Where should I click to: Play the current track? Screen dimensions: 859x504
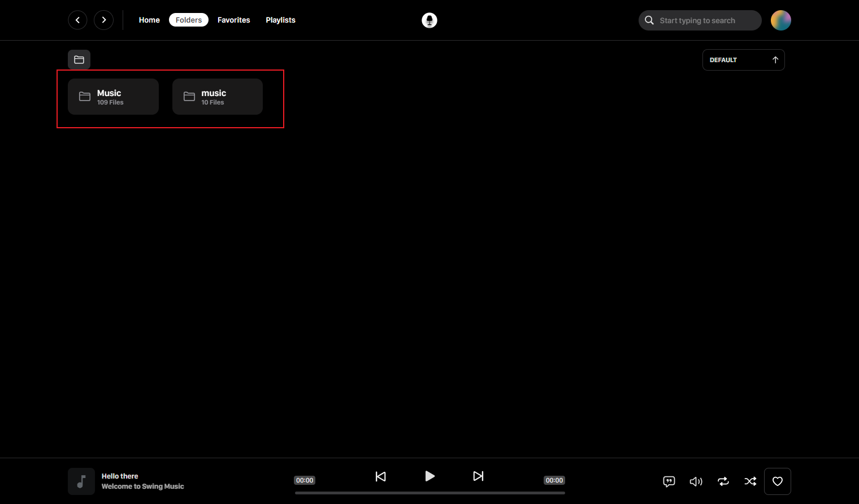pos(429,476)
